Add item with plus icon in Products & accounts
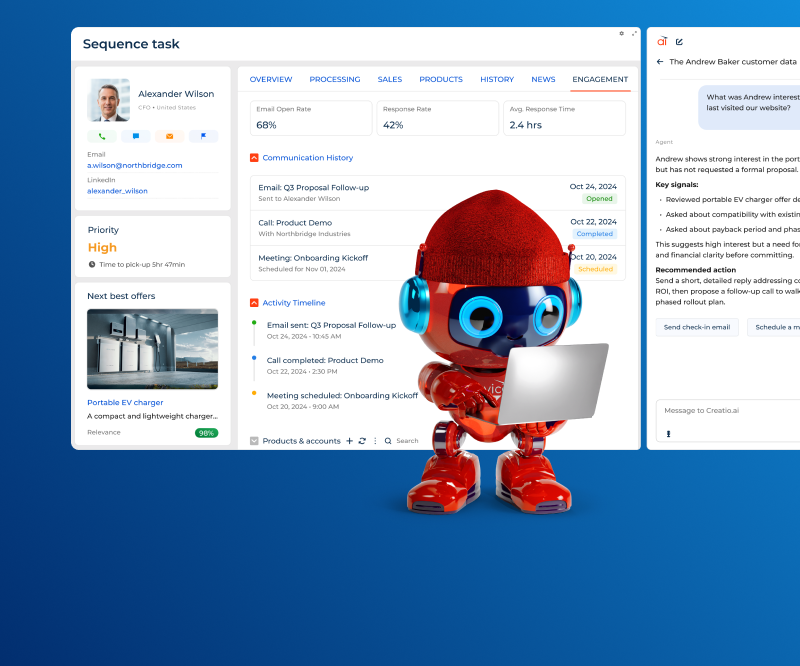 click(349, 441)
